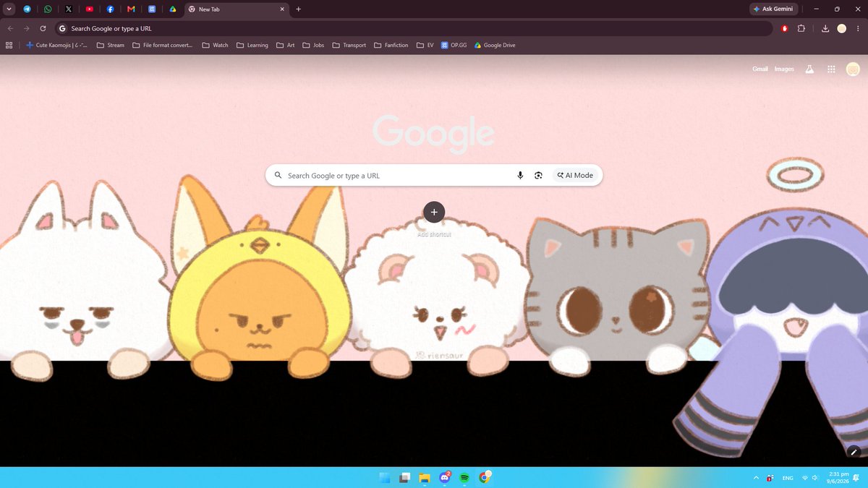This screenshot has height=488, width=868.
Task: Open a new tab with plus button
Action: (x=298, y=9)
